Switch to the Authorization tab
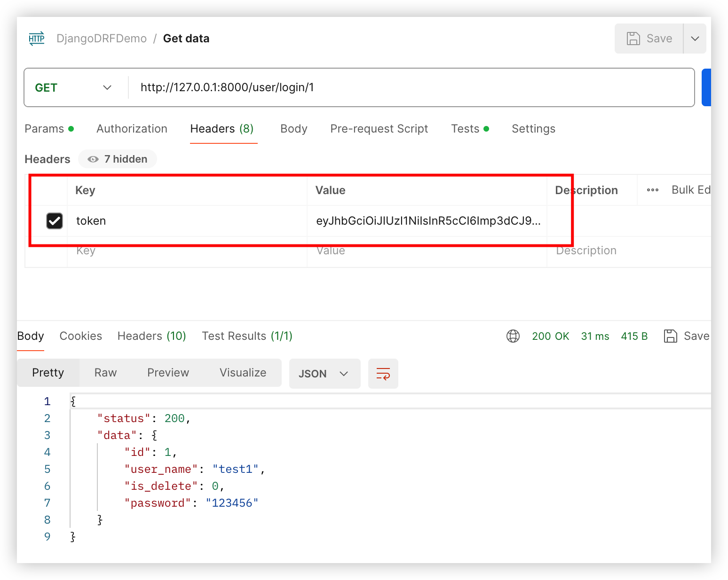The width and height of the screenshot is (728, 580). tap(132, 129)
